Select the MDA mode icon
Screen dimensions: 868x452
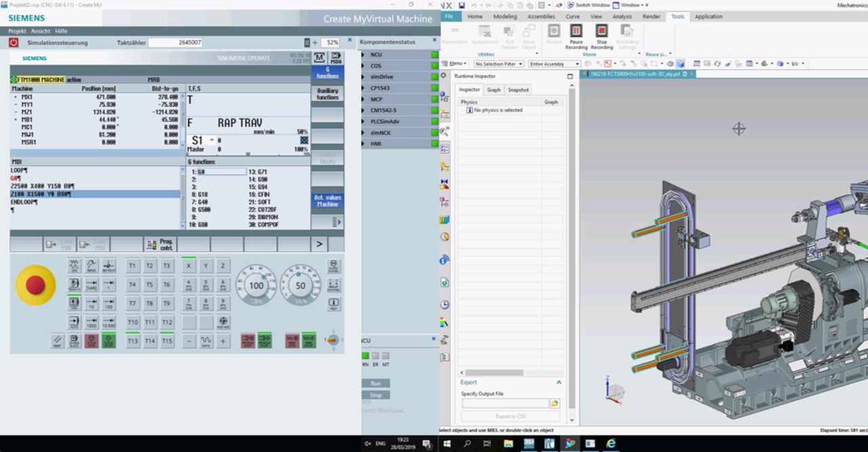pyautogui.click(x=336, y=58)
